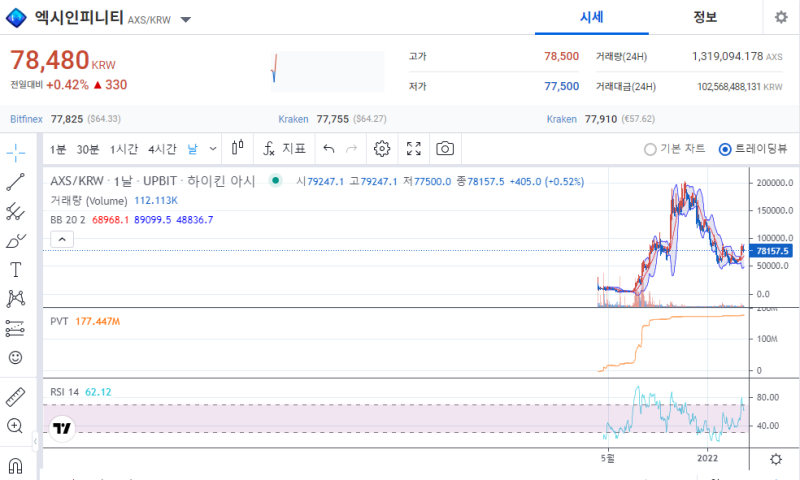
Task: Open chart settings gear in toolbar
Action: click(382, 148)
